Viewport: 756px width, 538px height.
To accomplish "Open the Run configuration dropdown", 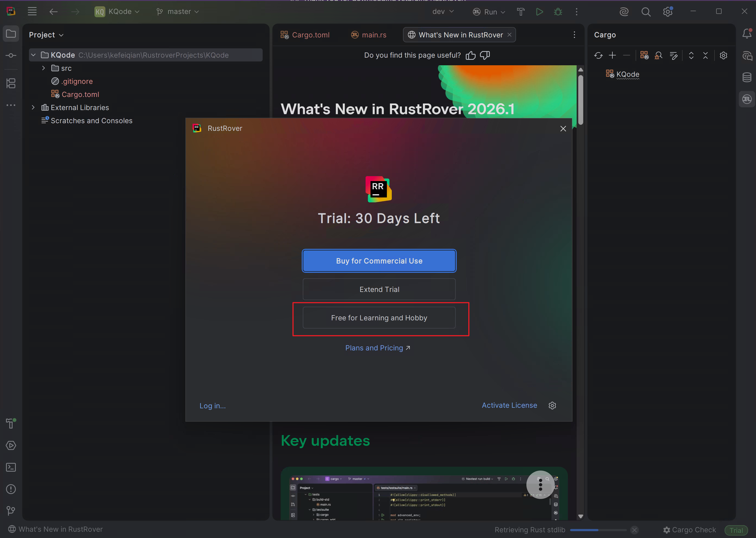I will click(489, 12).
